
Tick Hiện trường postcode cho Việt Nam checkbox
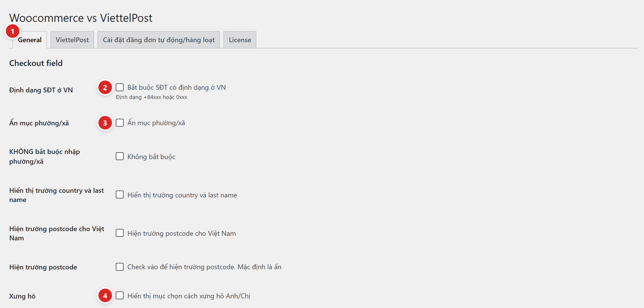(x=119, y=233)
